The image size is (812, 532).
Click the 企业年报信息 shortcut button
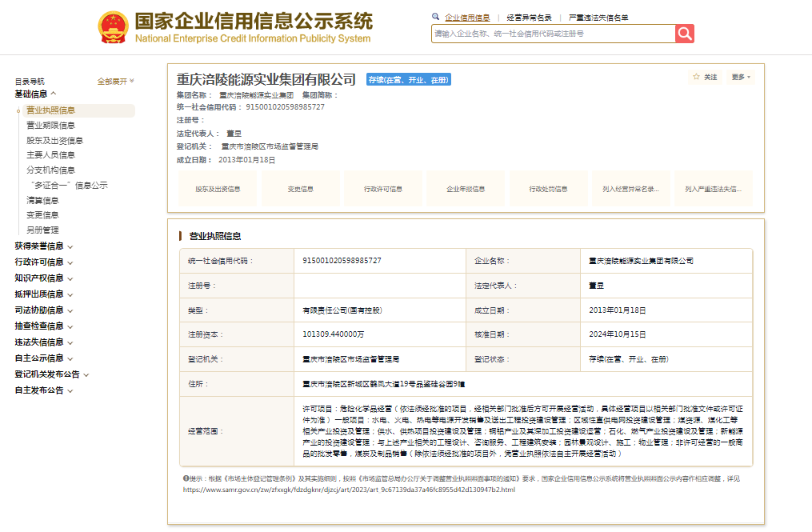point(466,190)
